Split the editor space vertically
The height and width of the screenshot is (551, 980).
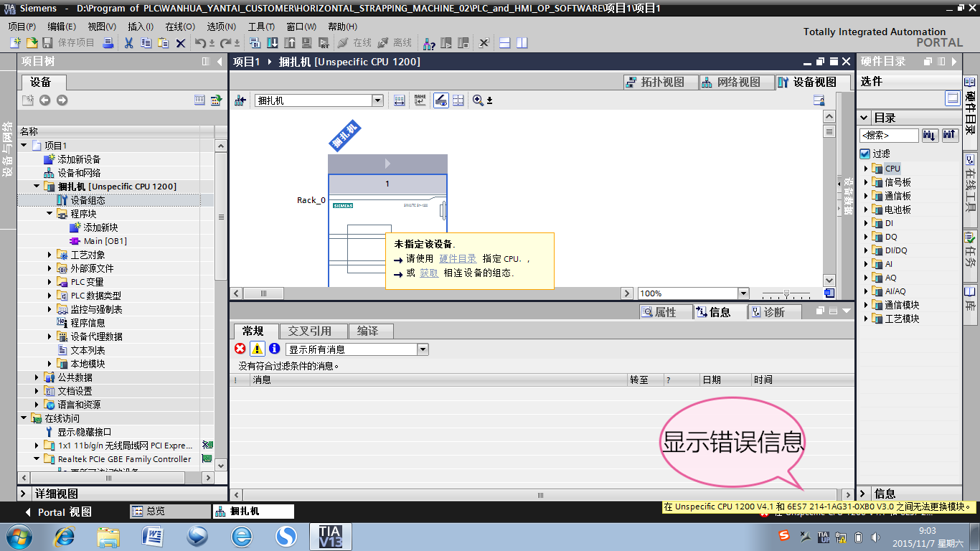(522, 43)
